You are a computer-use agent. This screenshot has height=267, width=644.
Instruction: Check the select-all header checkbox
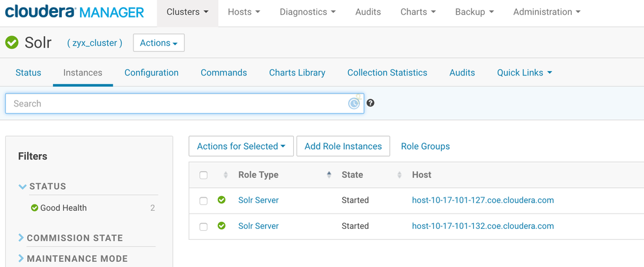click(x=204, y=175)
